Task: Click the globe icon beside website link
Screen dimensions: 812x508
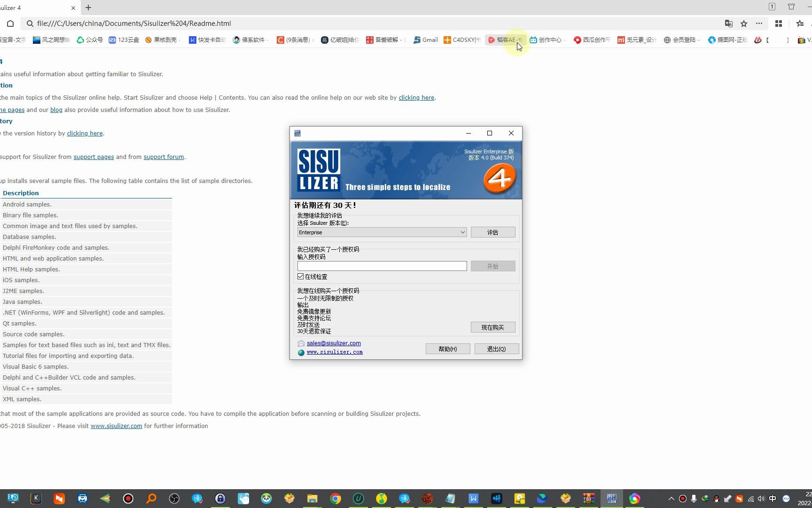Action: [x=301, y=352]
